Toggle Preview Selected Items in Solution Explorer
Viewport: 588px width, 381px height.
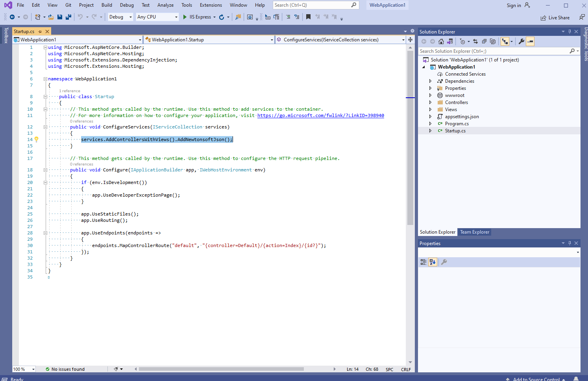pos(530,41)
